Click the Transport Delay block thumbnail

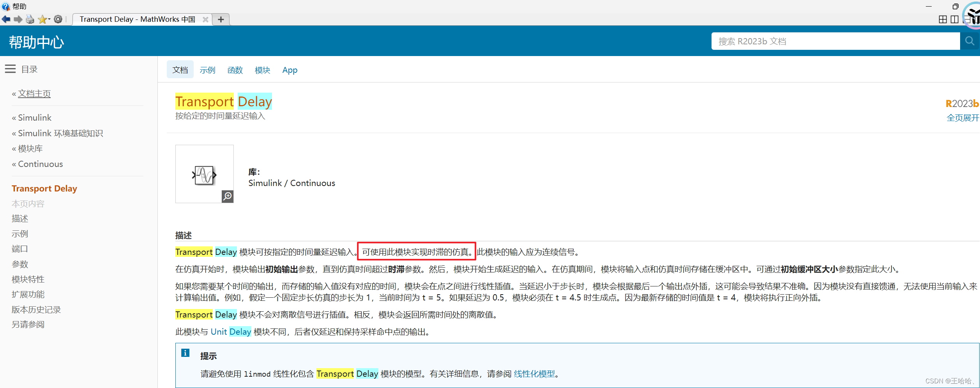204,174
